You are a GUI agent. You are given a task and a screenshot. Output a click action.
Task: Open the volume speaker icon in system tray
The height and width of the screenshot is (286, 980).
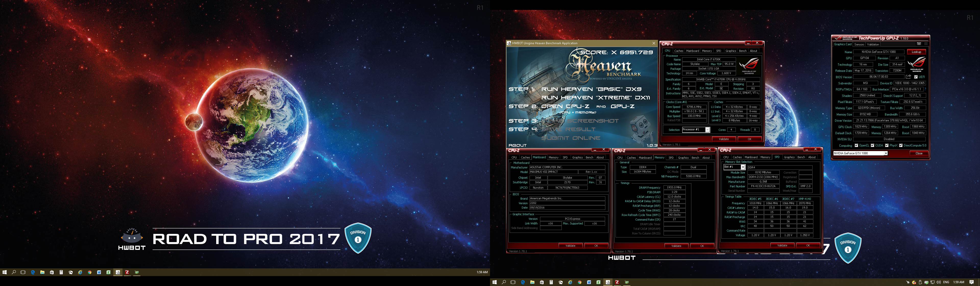coord(939,282)
